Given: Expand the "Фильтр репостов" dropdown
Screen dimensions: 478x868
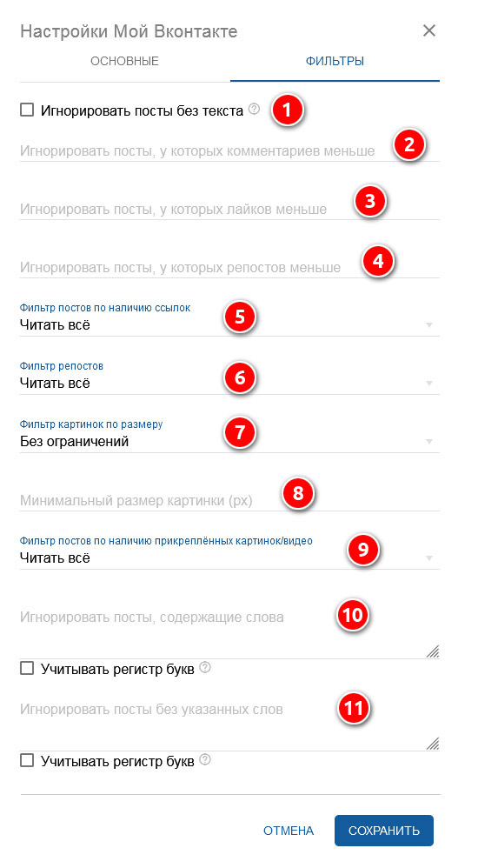Looking at the screenshot, I should (229, 383).
